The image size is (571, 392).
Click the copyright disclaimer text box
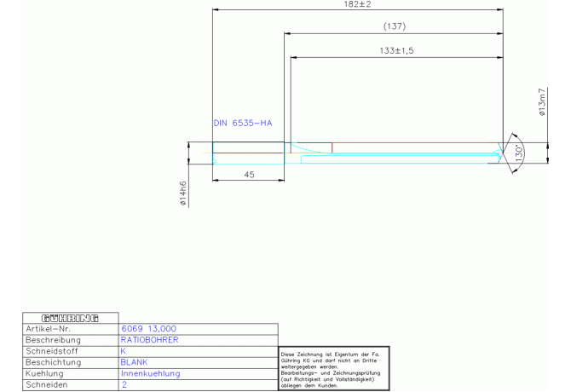coord(333,368)
